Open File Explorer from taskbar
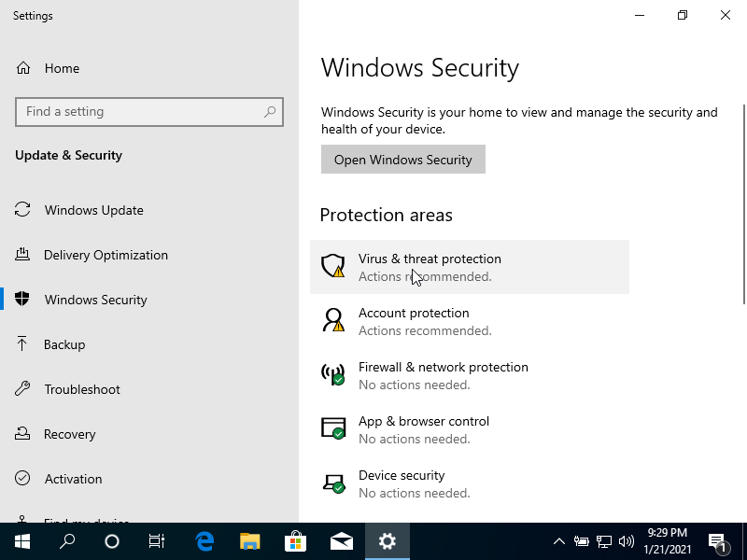 (x=250, y=541)
